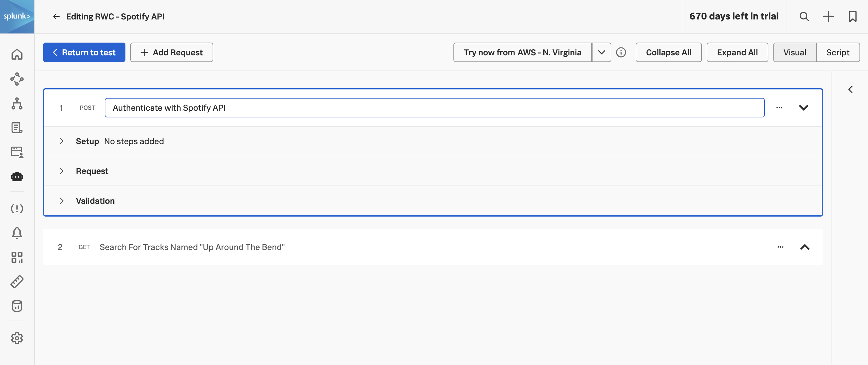Select the Expand All tab option
The height and width of the screenshot is (365, 868).
[x=737, y=52]
